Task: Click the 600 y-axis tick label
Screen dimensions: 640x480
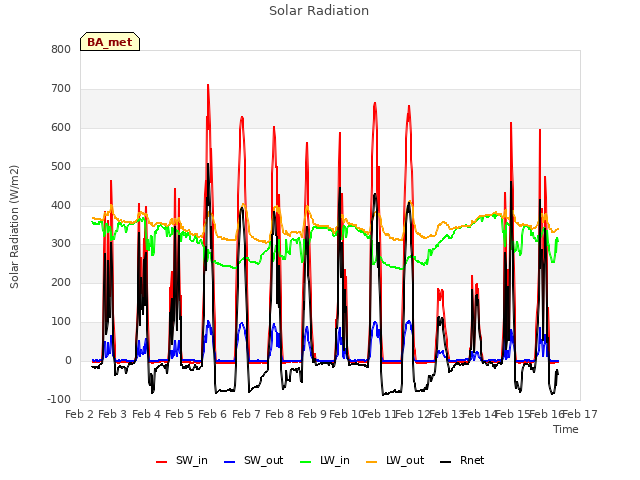Action: (x=61, y=127)
